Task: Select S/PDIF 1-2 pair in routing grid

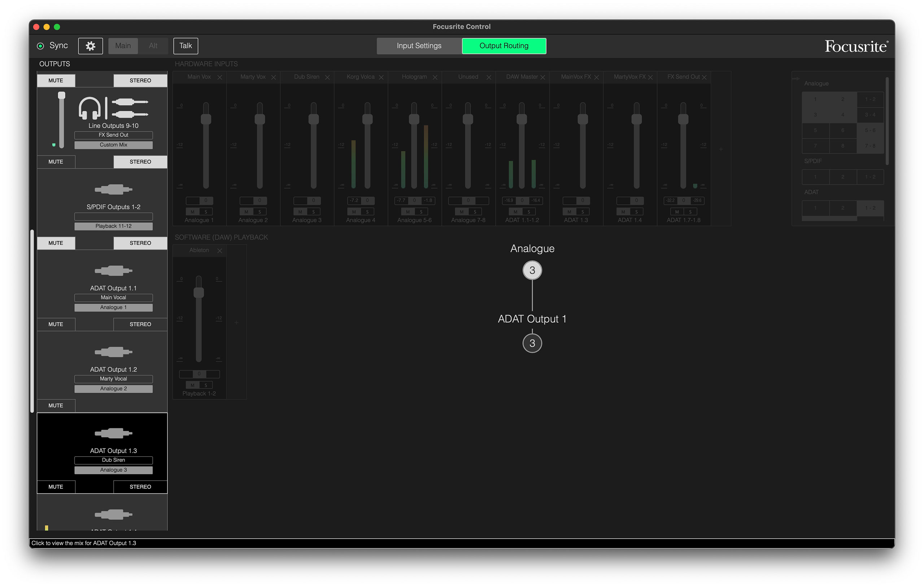Action: (x=870, y=177)
